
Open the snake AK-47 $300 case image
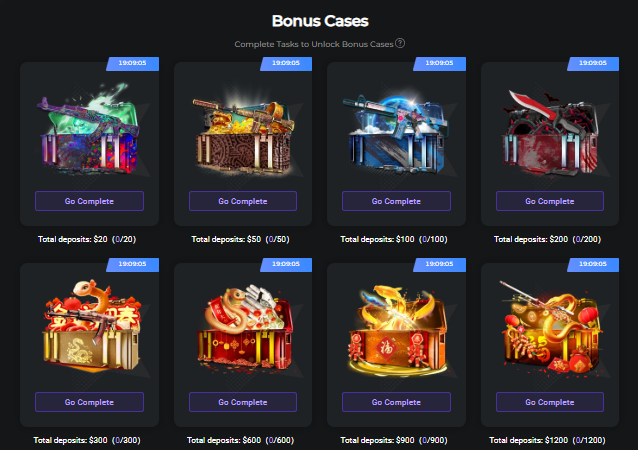point(91,325)
